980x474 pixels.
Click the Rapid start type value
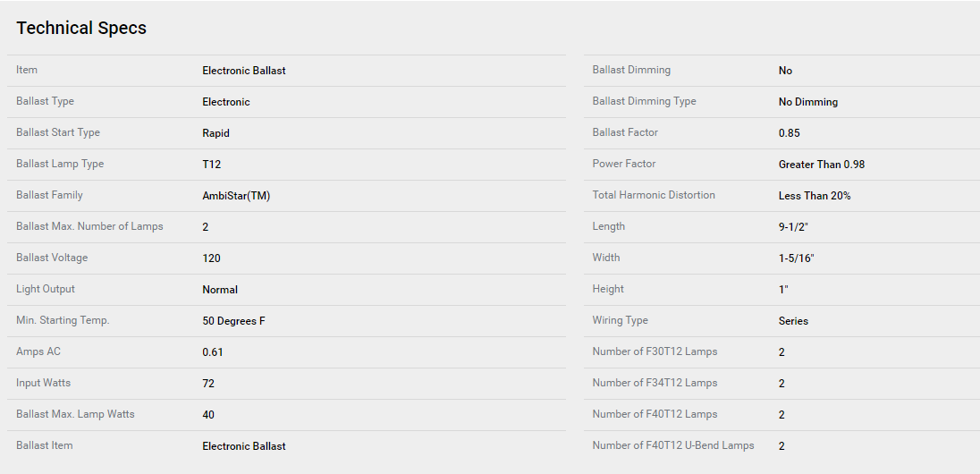[215, 133]
